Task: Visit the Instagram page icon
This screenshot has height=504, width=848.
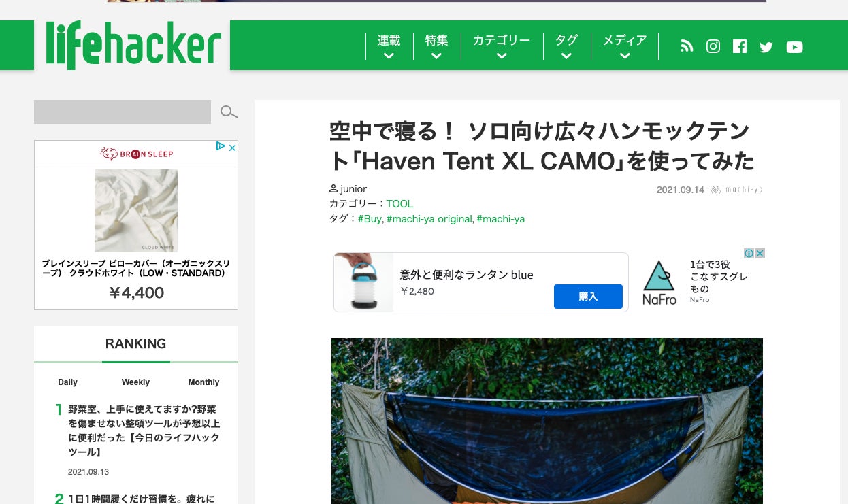Action: click(713, 46)
